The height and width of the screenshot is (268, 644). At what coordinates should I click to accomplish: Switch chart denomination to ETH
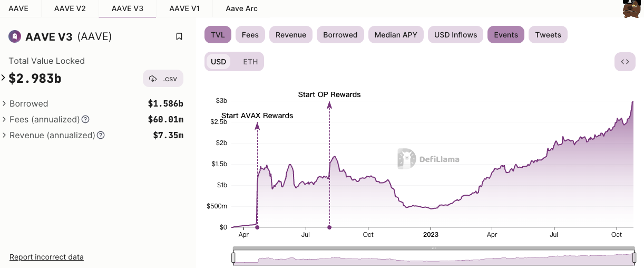click(x=250, y=62)
